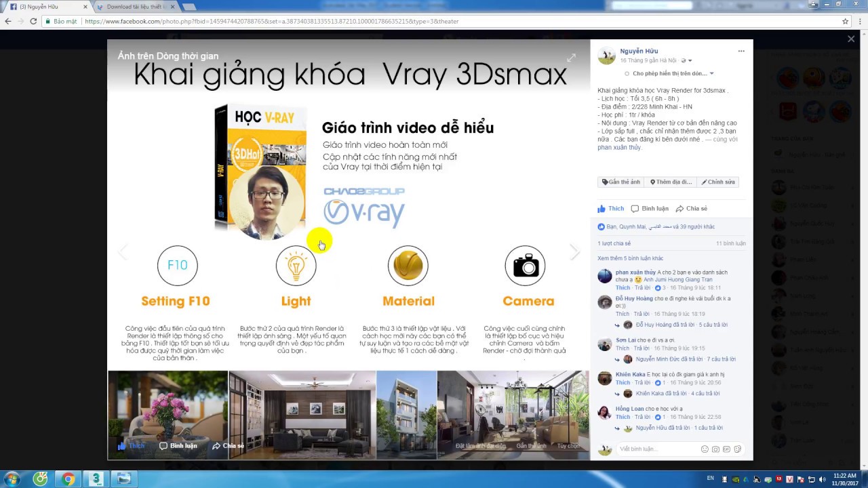
Task: Open phan xuân thủy commenter name
Action: click(635, 272)
